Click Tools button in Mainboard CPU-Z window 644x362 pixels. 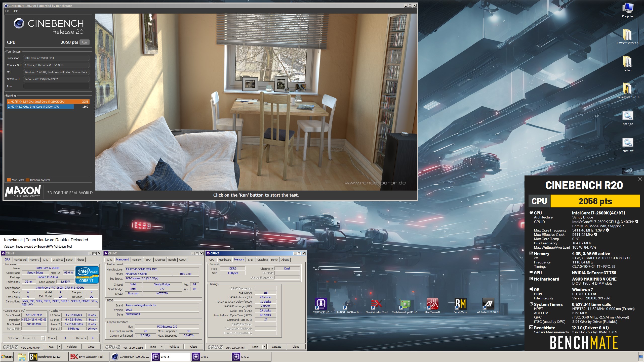153,347
